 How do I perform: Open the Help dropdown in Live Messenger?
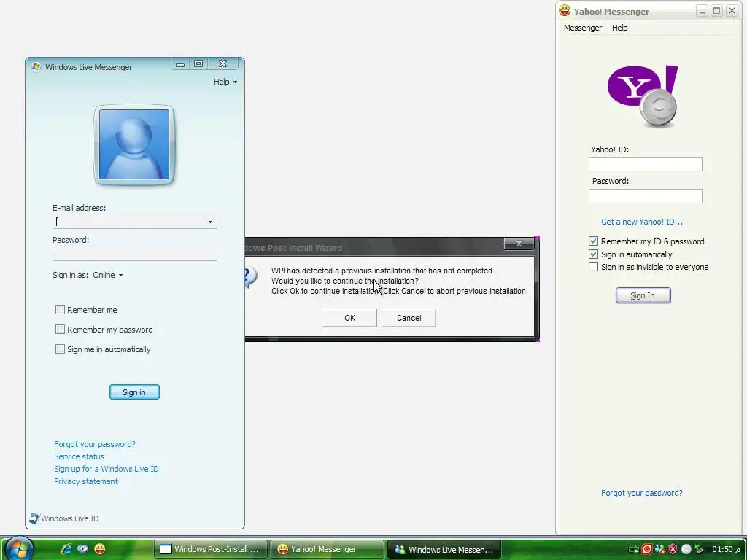pyautogui.click(x=225, y=82)
